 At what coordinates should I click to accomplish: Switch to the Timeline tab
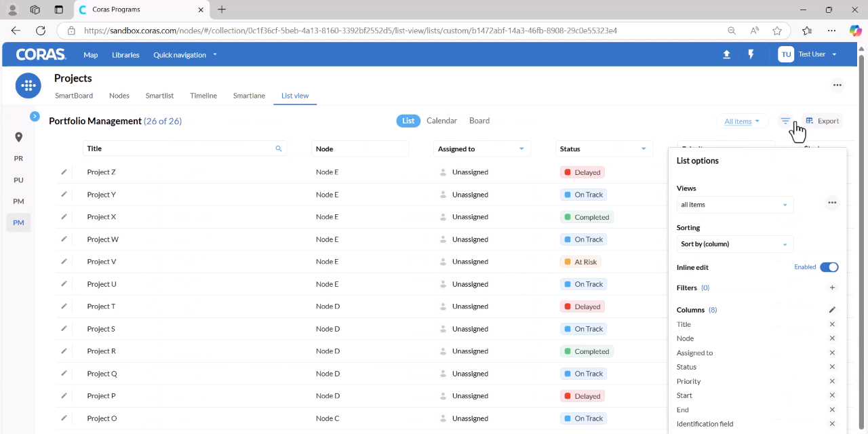(x=203, y=96)
